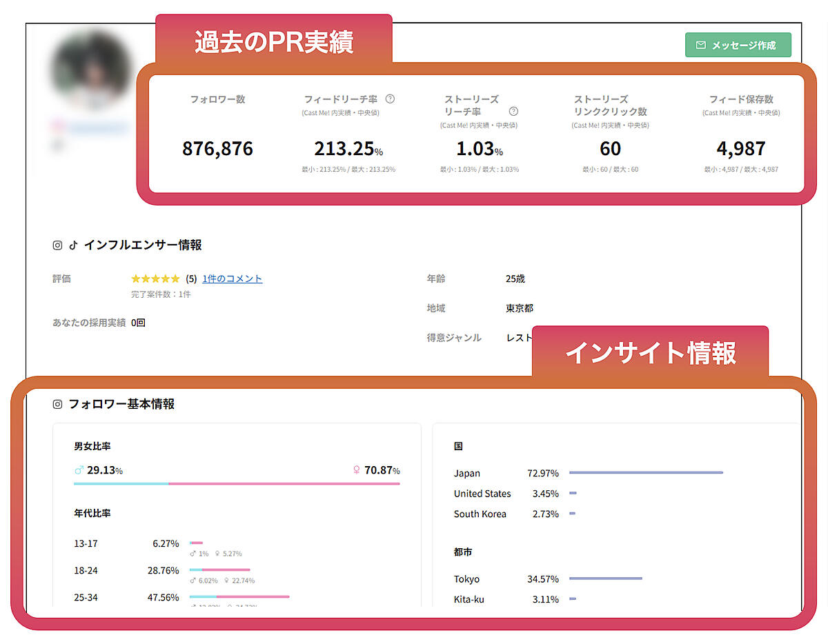The image size is (828, 644).
Task: Click the male symbol next to 29.13%
Action: (x=79, y=470)
